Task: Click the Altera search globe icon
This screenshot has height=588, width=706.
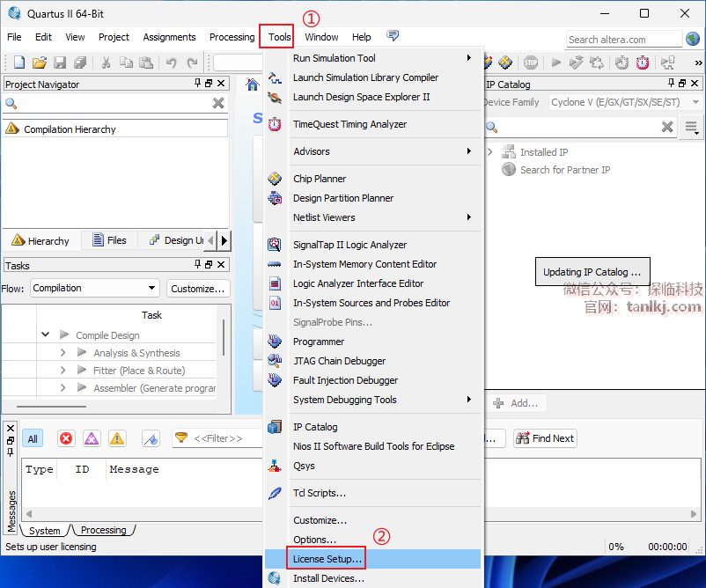Action: [693, 39]
